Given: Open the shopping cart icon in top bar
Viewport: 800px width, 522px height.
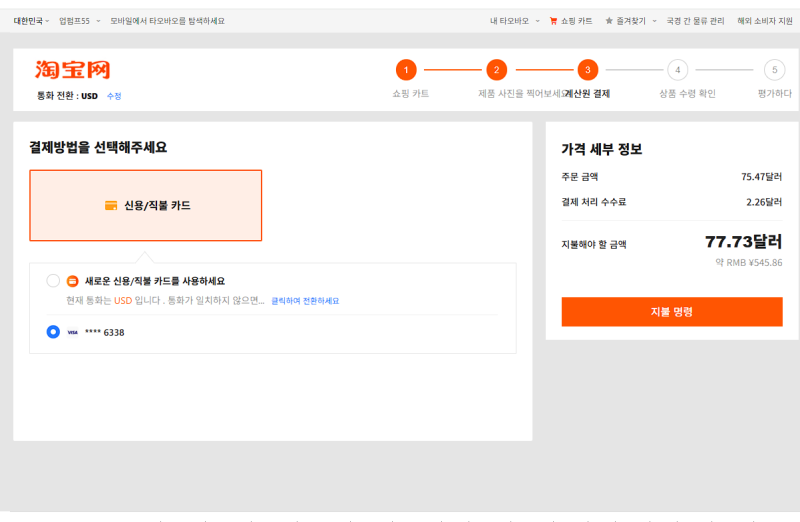Looking at the screenshot, I should [x=553, y=21].
